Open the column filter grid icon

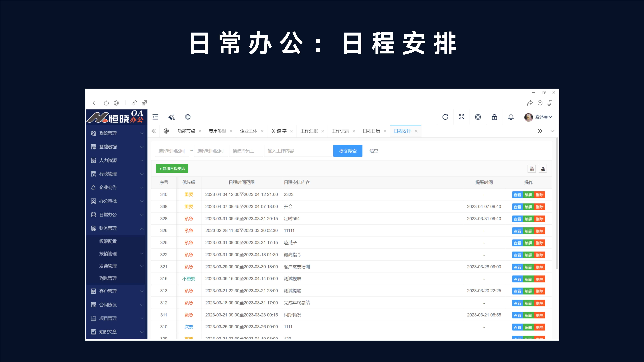coord(532,169)
